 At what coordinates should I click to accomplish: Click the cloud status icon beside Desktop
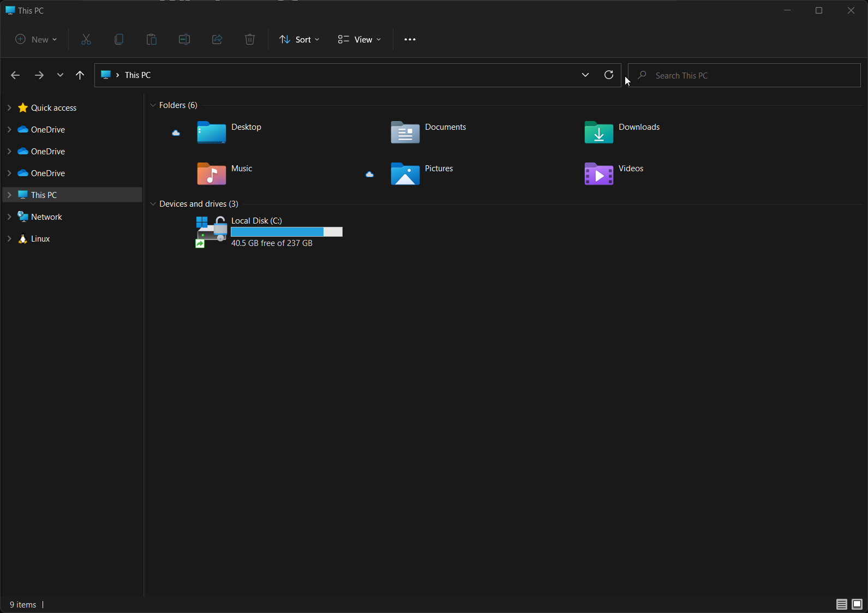tap(176, 133)
